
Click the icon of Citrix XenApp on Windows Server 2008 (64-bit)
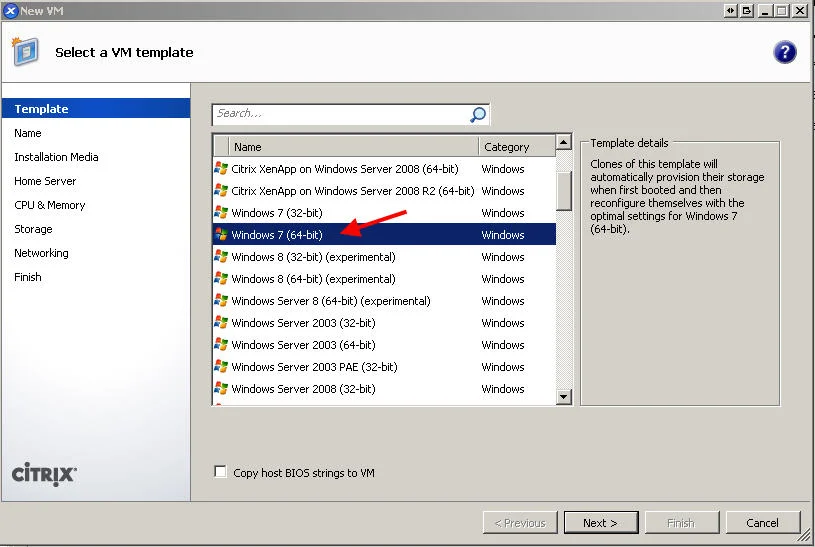click(x=221, y=169)
